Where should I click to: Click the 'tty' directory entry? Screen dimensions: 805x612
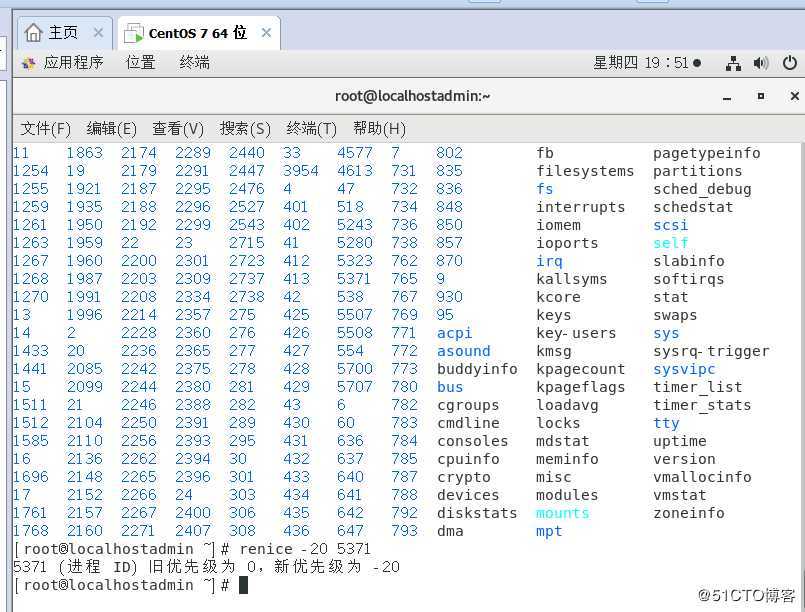point(666,423)
